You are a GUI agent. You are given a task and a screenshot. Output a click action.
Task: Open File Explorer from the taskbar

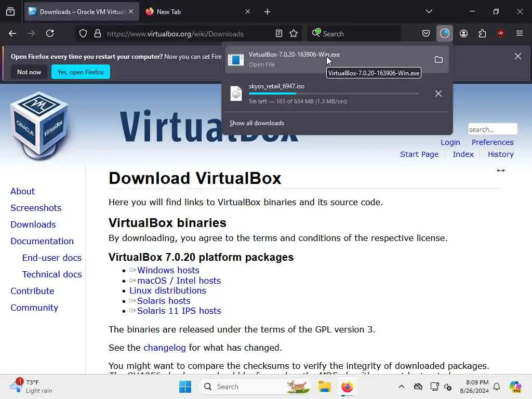click(x=324, y=387)
